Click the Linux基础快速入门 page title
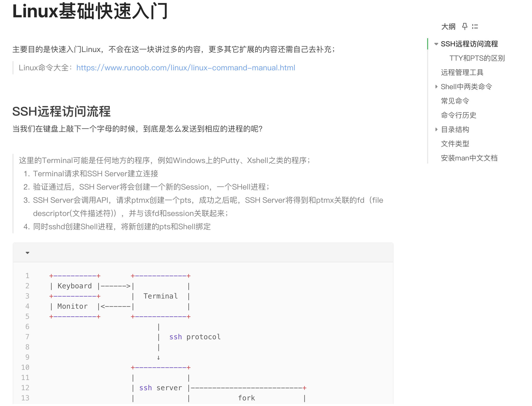 90,11
